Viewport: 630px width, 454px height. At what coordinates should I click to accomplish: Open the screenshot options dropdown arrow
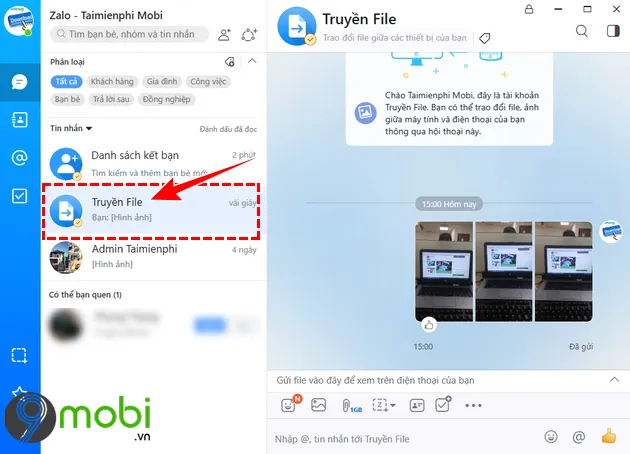(x=393, y=405)
